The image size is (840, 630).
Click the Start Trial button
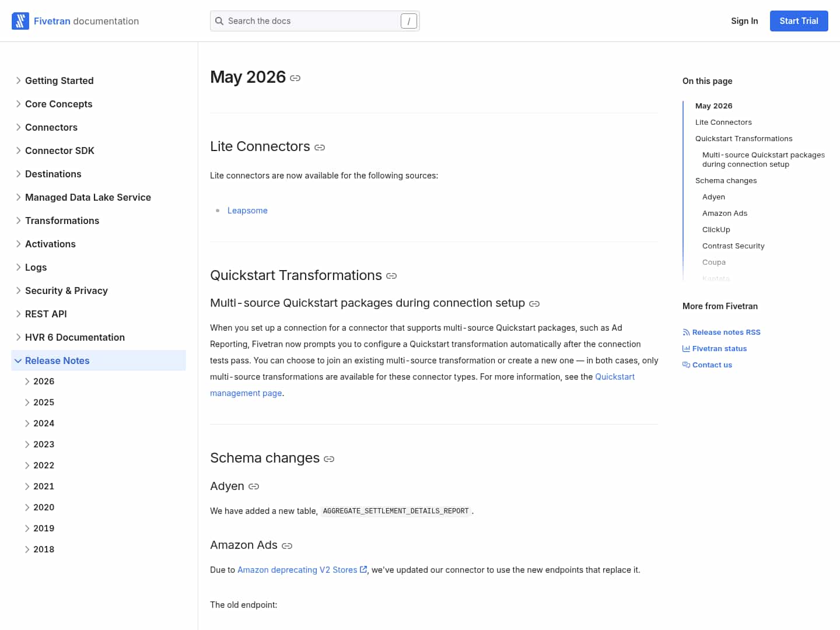[799, 21]
